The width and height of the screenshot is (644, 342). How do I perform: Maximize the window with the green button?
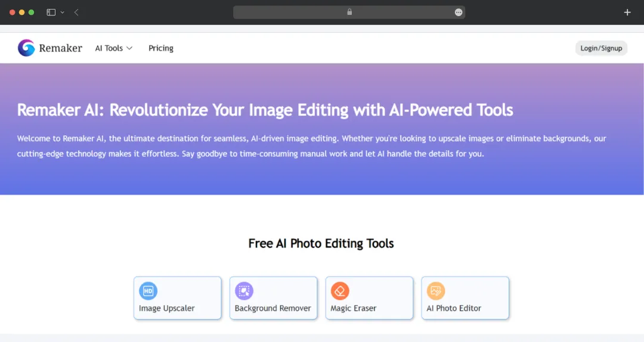[31, 13]
